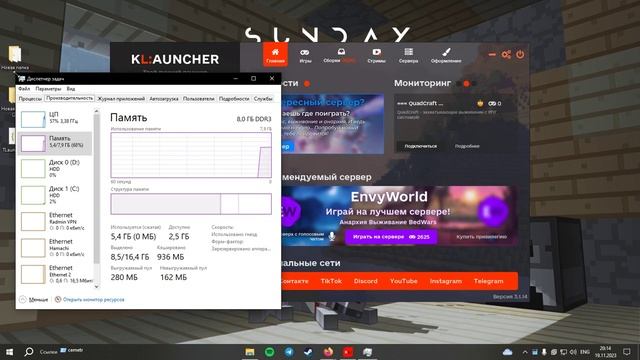Open the Стримы video tab in KLauncher
The image size is (640, 360).
click(376, 56)
